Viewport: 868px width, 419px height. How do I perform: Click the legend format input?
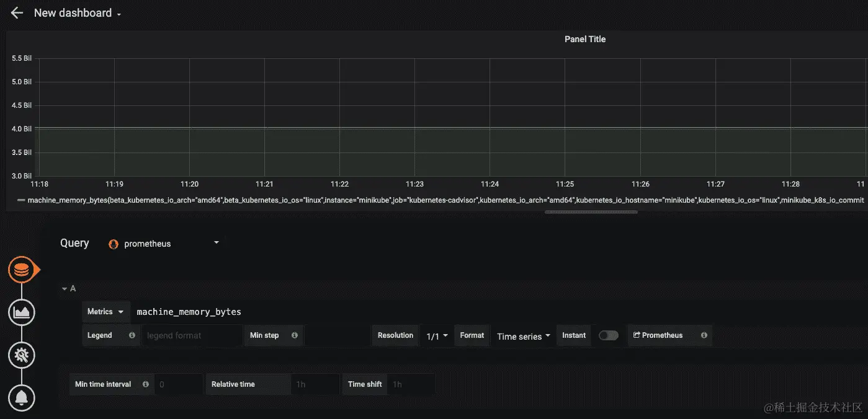[192, 335]
